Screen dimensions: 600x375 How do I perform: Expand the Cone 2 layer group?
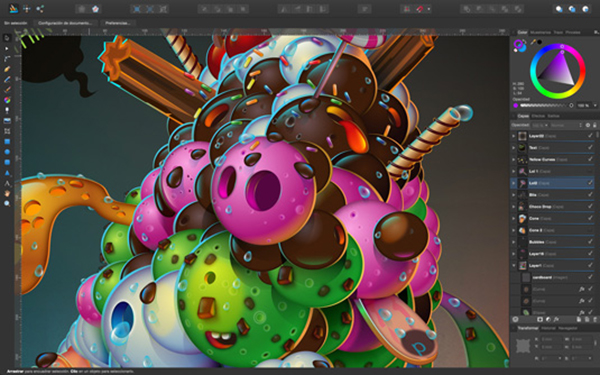[x=514, y=230]
